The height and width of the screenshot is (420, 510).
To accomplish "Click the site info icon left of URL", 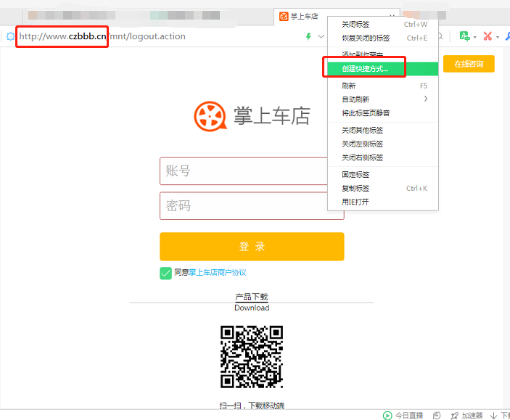I will tap(10, 36).
